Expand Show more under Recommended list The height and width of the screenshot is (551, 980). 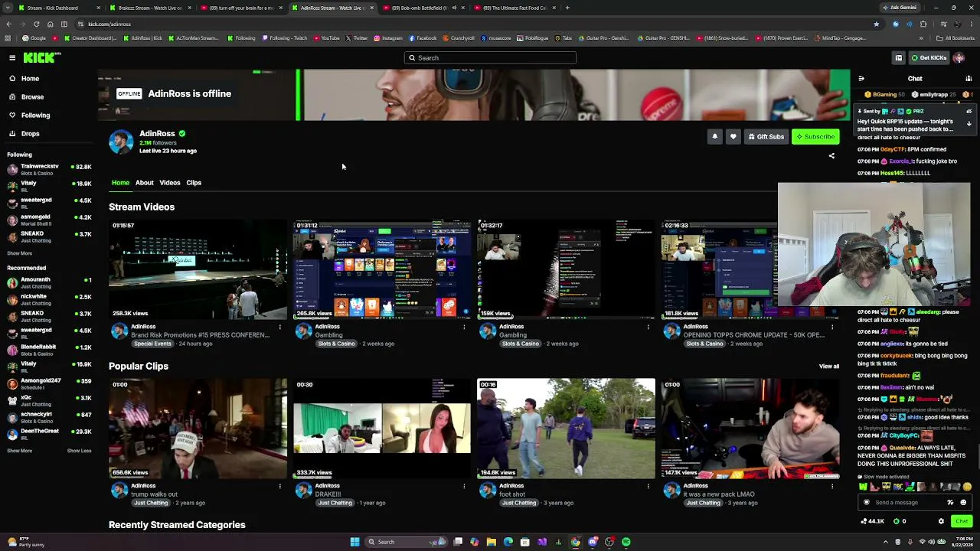[20, 451]
